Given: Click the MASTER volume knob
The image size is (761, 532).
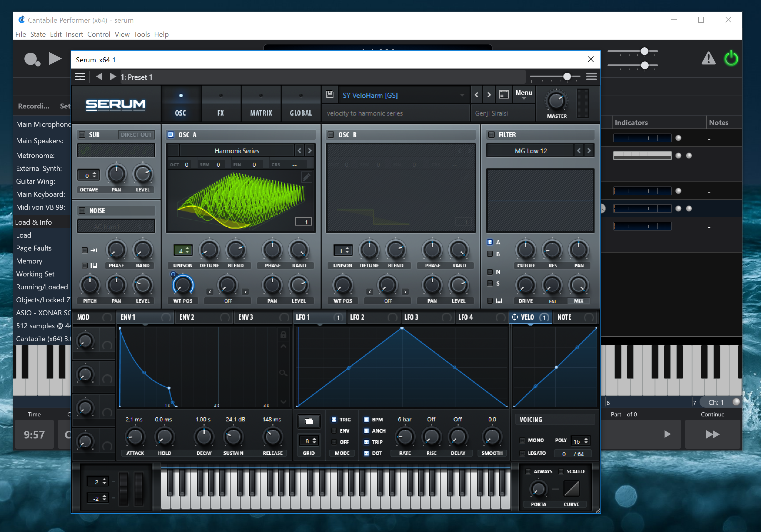Looking at the screenshot, I should pyautogui.click(x=557, y=101).
